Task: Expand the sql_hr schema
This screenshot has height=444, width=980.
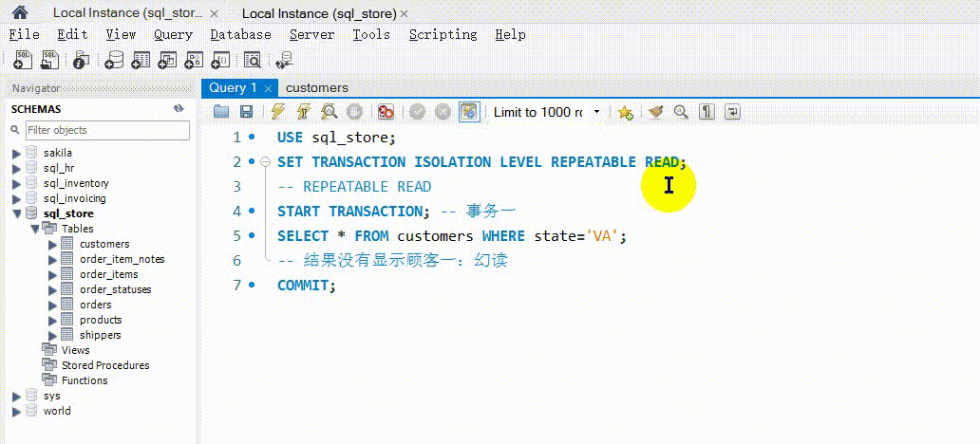Action: [15, 168]
